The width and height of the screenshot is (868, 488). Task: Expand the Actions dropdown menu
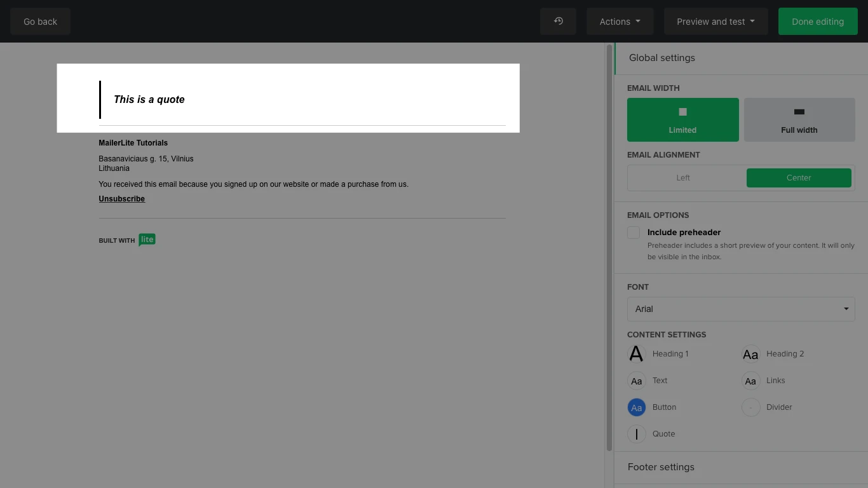(620, 22)
